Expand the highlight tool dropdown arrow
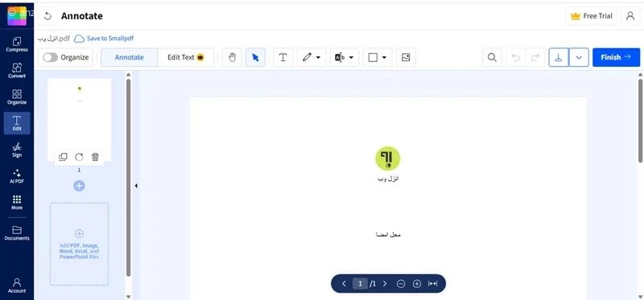 tap(351, 57)
